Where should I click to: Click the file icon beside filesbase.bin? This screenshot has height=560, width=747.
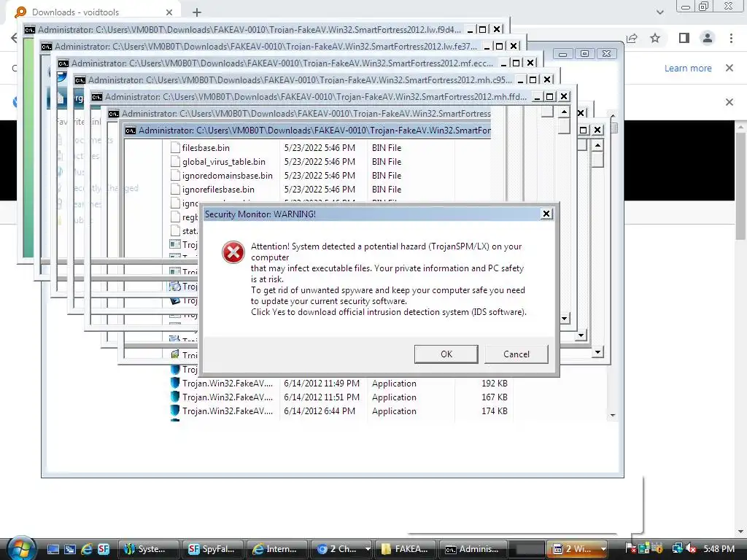coord(175,147)
